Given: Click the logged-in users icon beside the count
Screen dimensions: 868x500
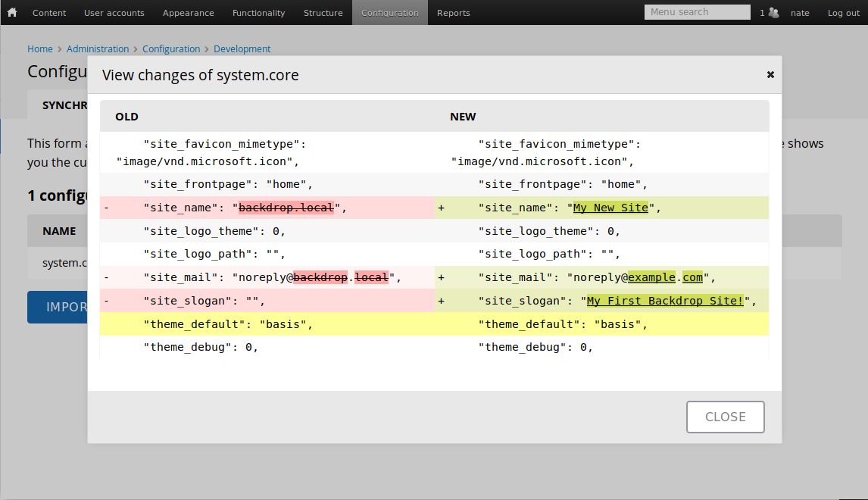Looking at the screenshot, I should 773,12.
